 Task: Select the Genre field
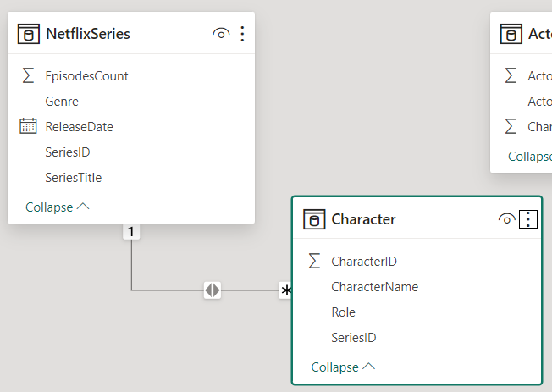[62, 102]
